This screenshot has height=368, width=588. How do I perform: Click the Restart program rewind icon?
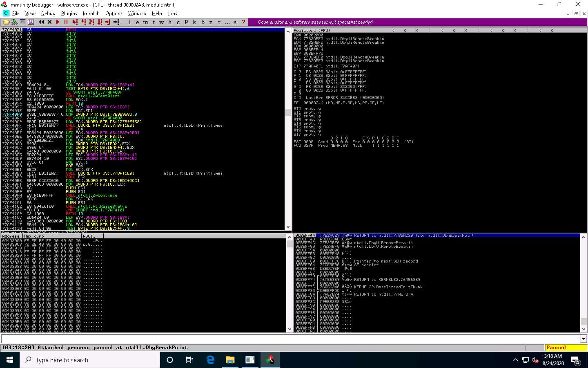click(x=42, y=22)
